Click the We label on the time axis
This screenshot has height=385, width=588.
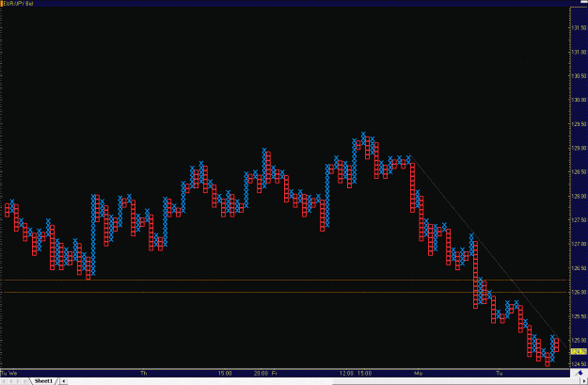[x=13, y=374]
